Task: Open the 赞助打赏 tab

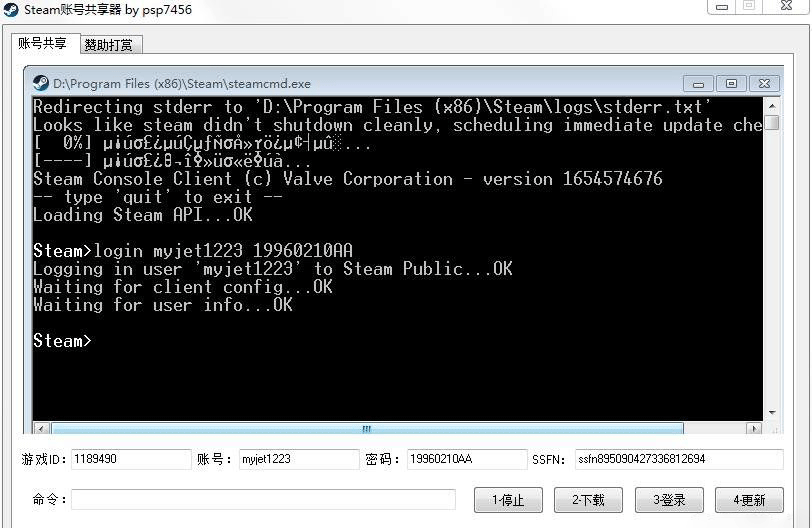Action: (x=110, y=44)
